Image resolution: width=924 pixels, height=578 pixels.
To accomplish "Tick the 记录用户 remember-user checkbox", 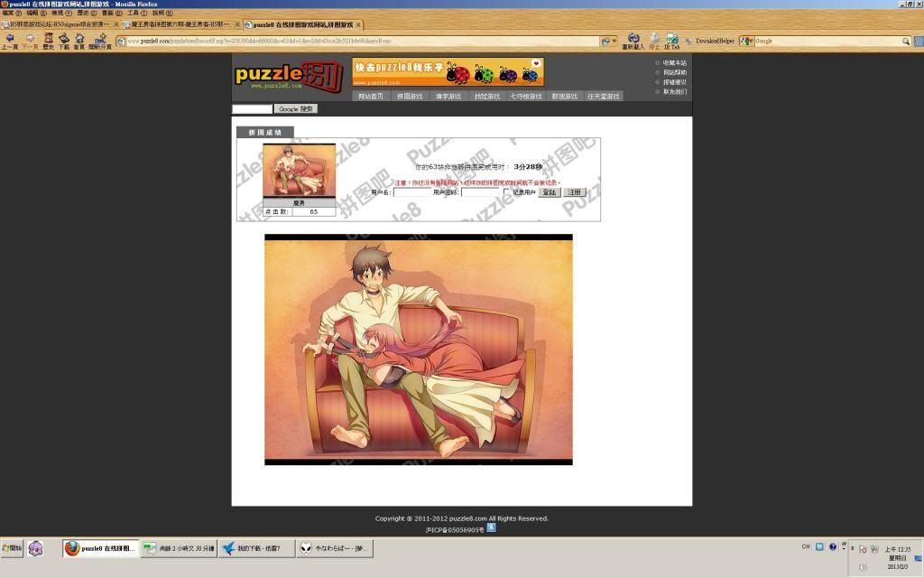I will click(507, 191).
